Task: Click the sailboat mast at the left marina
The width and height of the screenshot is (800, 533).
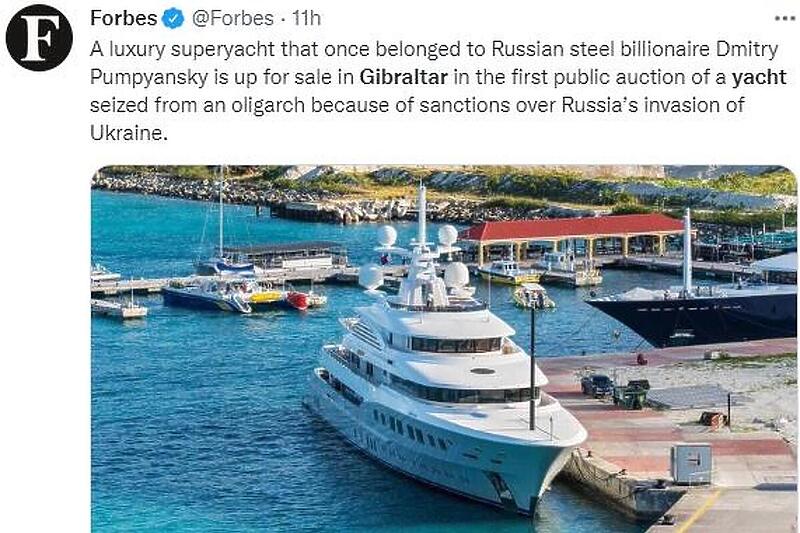Action: coord(221,210)
